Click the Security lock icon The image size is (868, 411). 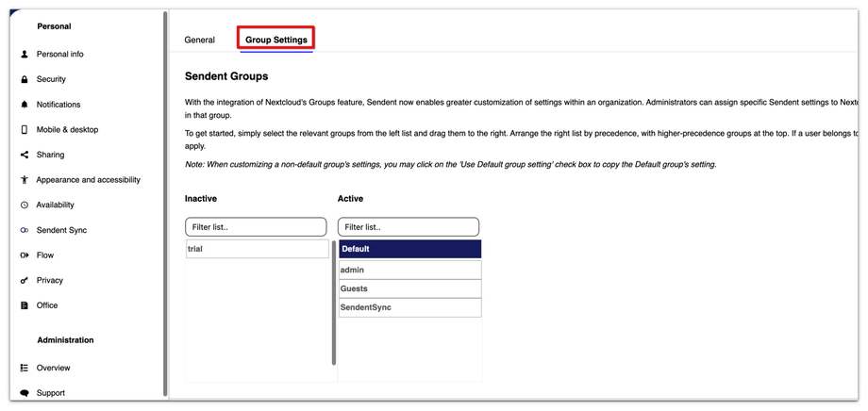click(x=25, y=80)
